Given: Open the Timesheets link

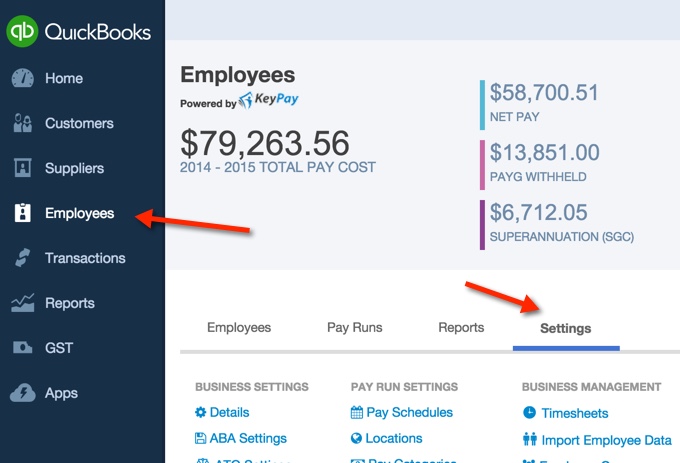Looking at the screenshot, I should [575, 413].
